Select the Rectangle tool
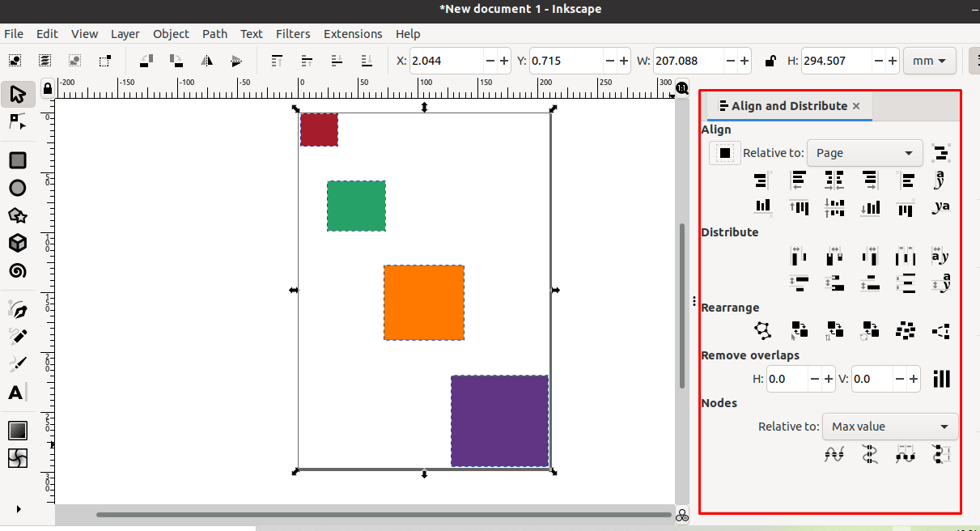 coord(18,160)
